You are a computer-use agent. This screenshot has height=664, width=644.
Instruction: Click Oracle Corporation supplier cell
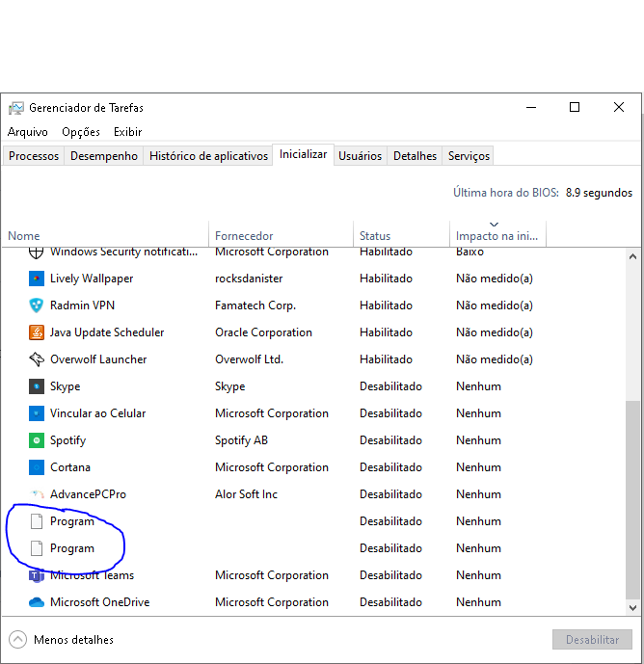pyautogui.click(x=263, y=332)
